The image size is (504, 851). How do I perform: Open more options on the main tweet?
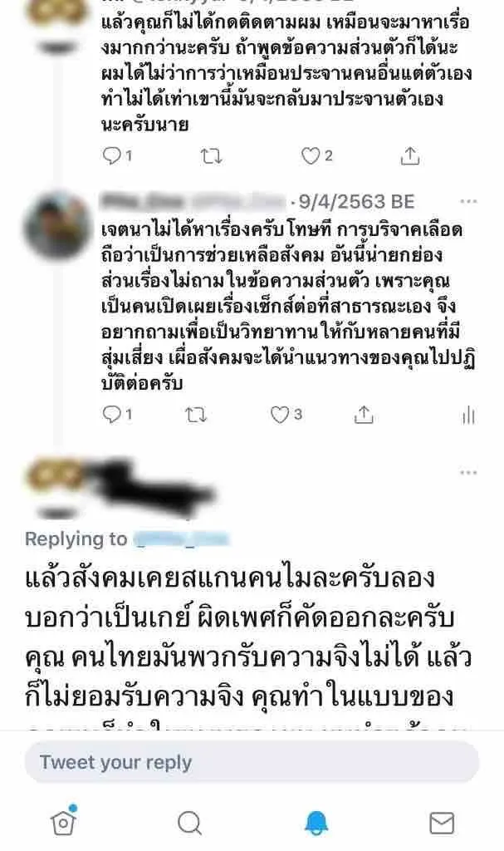pos(468,472)
